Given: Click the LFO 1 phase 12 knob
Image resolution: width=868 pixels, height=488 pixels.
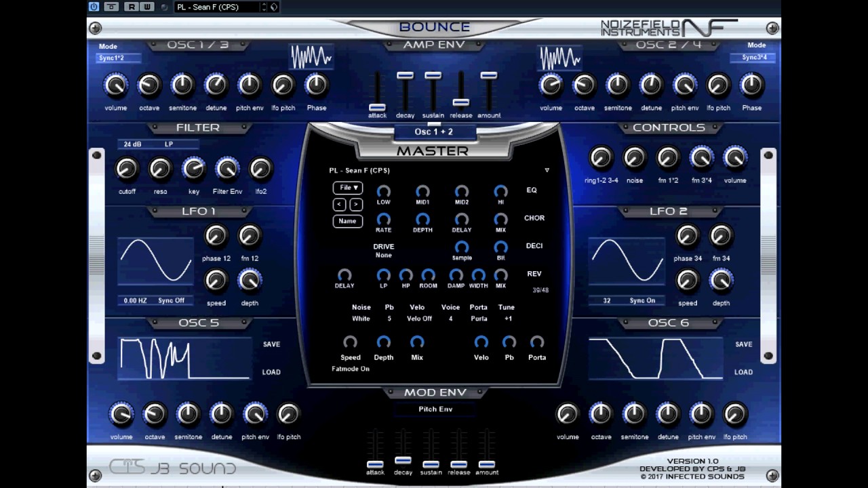Looking at the screenshot, I should coord(216,236).
